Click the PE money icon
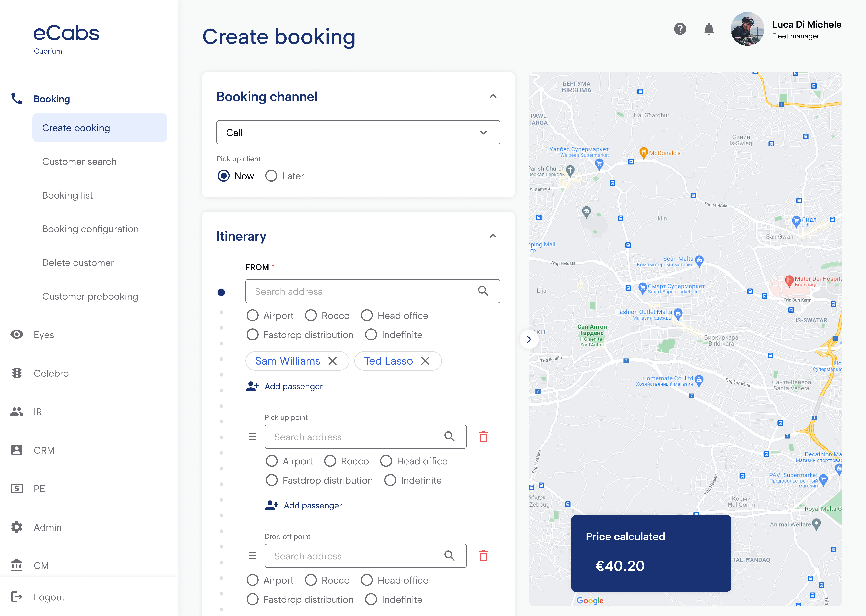Viewport: 866px width, 616px height. (17, 489)
